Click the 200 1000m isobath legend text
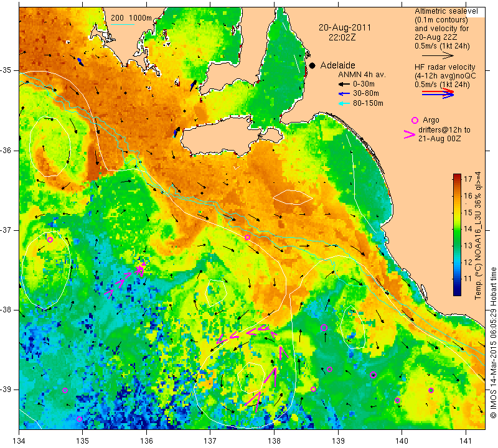 (x=131, y=18)
